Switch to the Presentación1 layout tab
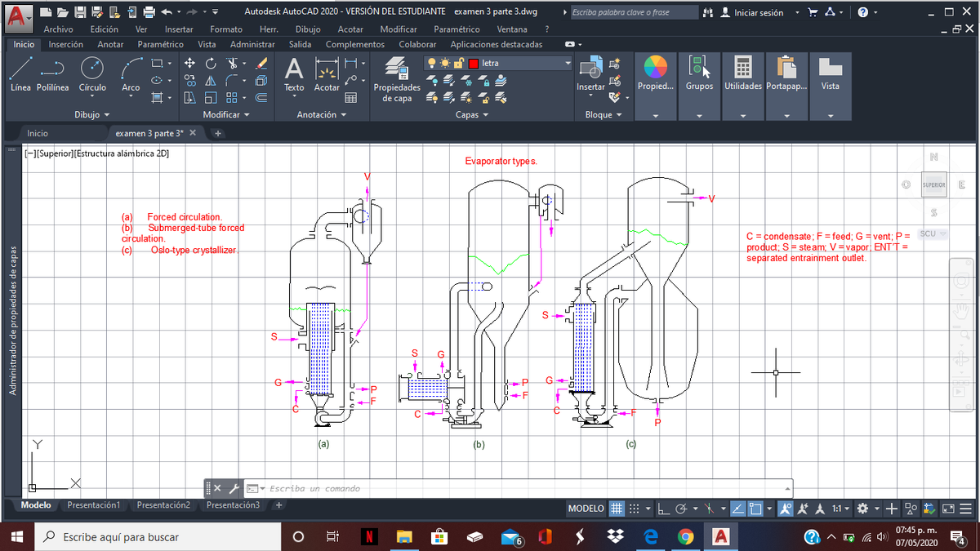 (93, 505)
